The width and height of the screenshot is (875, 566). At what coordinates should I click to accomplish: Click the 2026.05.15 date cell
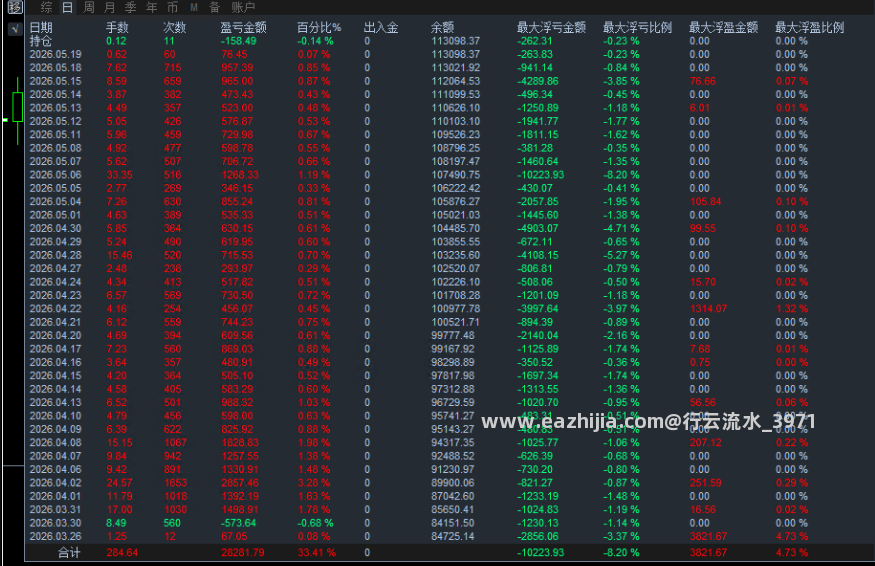point(55,81)
